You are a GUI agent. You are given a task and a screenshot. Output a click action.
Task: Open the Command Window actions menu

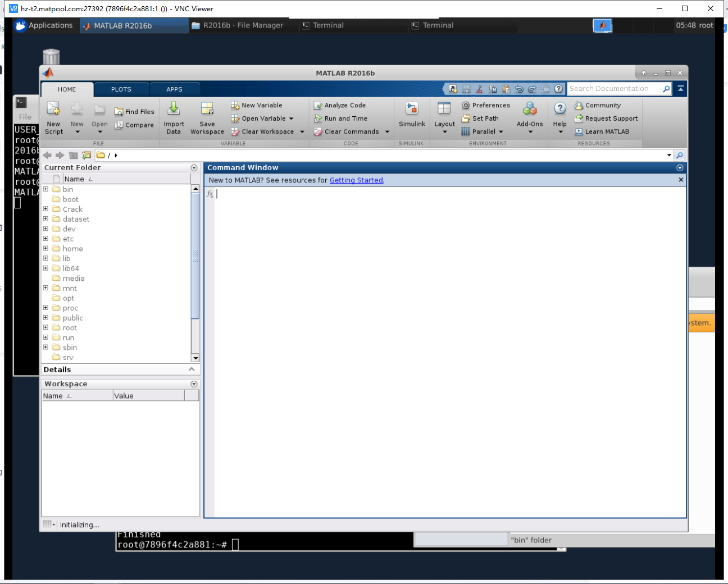pos(680,168)
